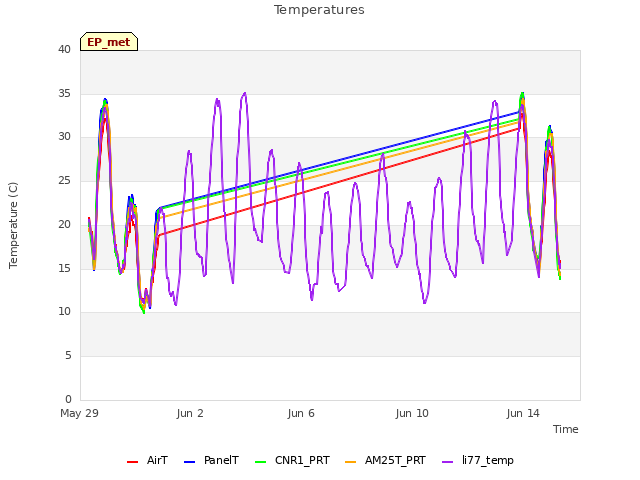The width and height of the screenshot is (640, 480).
Task: Click the purple li77_temp legend color marker
Action: click(448, 462)
